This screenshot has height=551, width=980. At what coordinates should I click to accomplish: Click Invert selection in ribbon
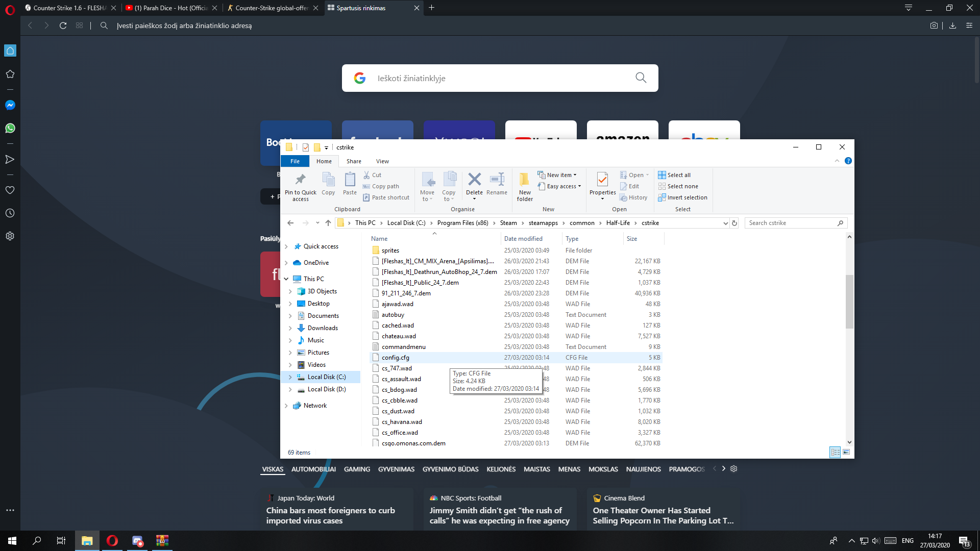click(x=682, y=197)
